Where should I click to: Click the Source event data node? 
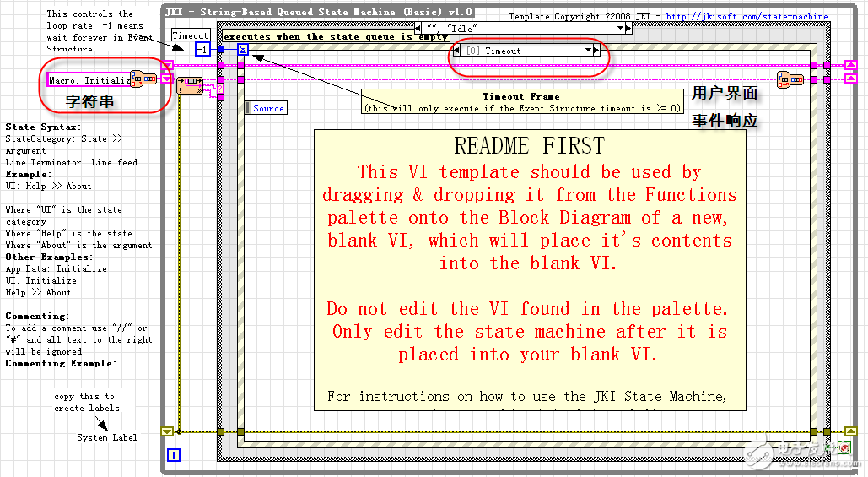point(267,108)
